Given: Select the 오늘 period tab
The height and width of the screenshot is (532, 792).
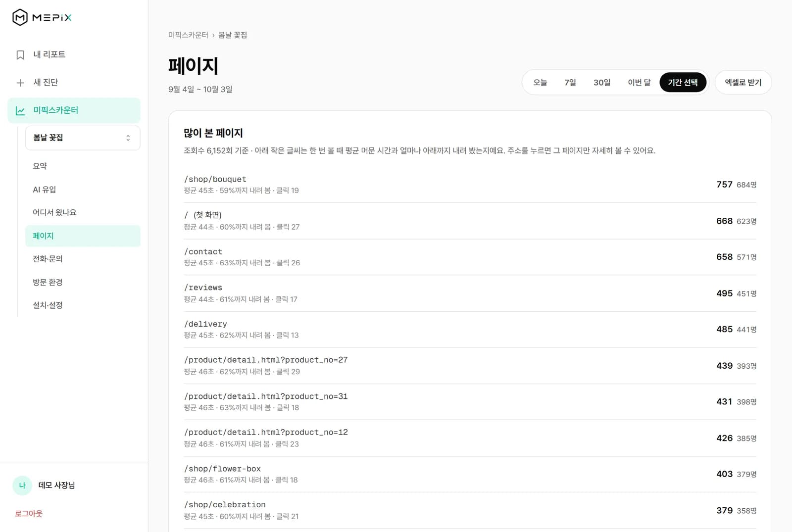Looking at the screenshot, I should click(x=540, y=83).
